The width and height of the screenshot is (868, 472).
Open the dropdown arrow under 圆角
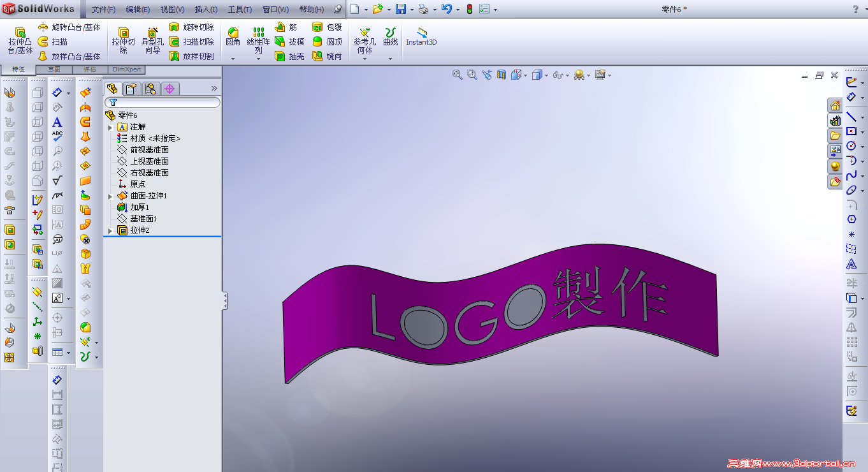[x=233, y=59]
